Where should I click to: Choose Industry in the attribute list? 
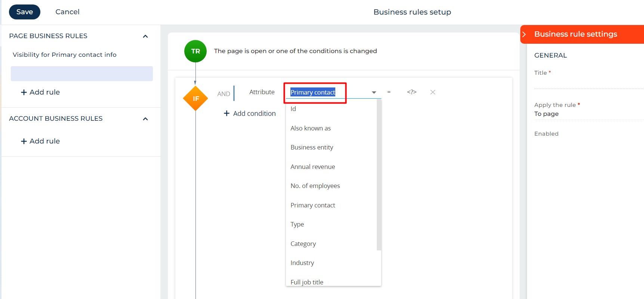(x=302, y=263)
